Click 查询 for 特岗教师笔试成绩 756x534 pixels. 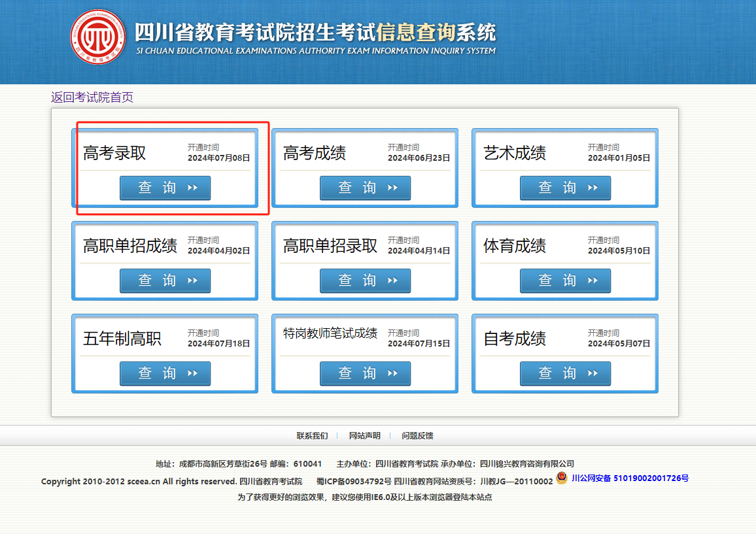point(365,373)
